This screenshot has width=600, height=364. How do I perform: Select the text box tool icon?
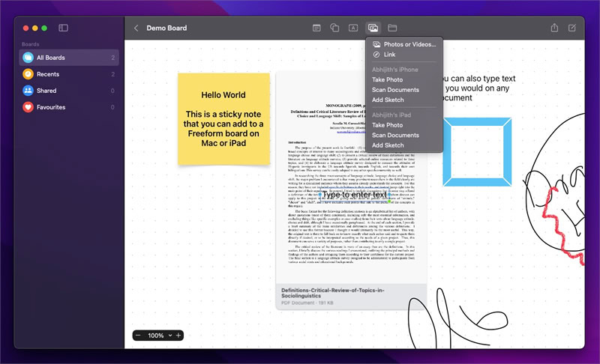point(353,28)
